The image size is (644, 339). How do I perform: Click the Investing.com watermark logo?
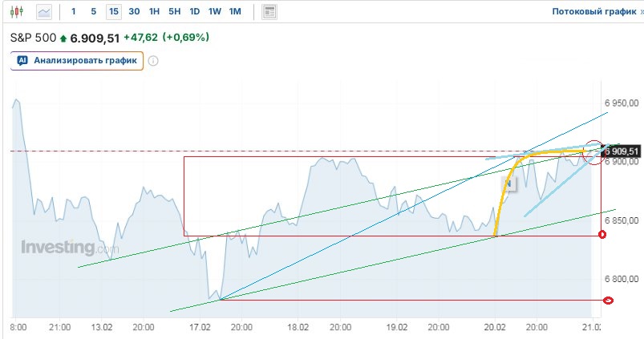68,248
